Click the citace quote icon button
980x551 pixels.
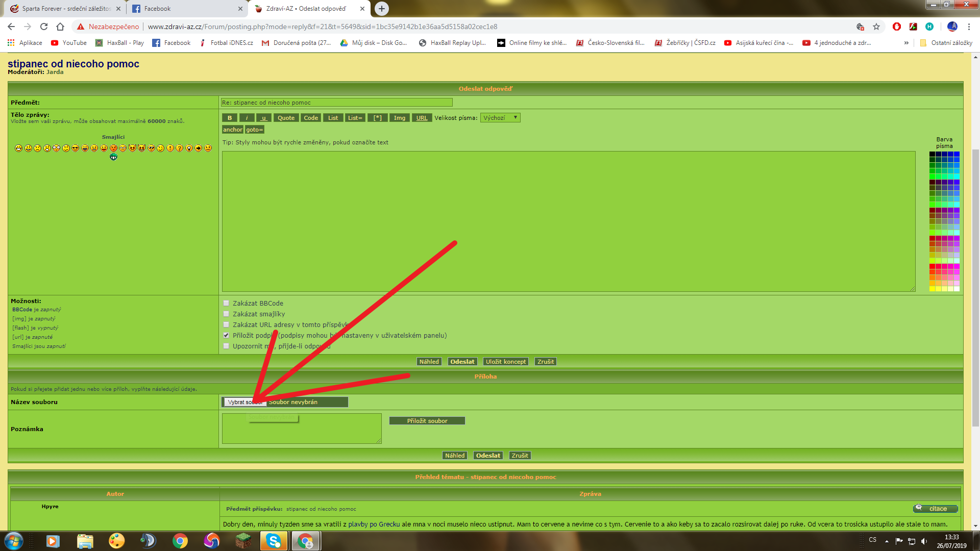pyautogui.click(x=935, y=508)
